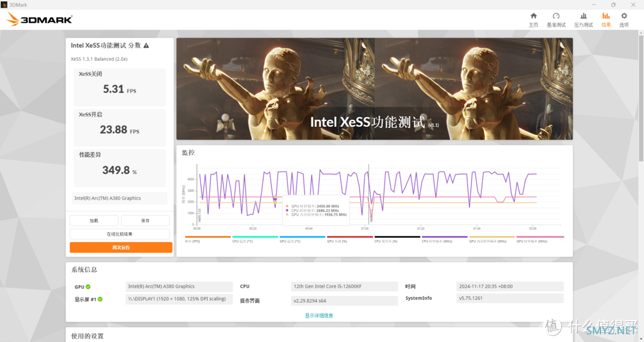Click the 保存 save button
Image resolution: width=644 pixels, height=342 pixels.
(145, 220)
